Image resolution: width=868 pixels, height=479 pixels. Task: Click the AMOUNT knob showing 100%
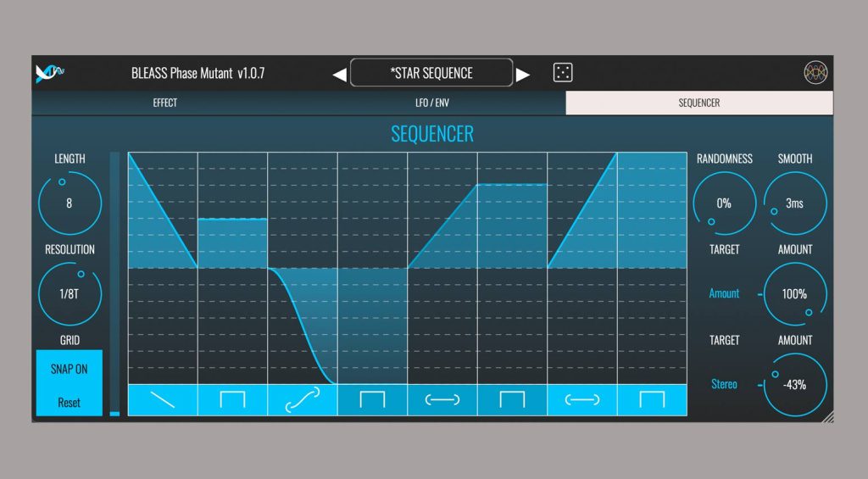click(795, 294)
